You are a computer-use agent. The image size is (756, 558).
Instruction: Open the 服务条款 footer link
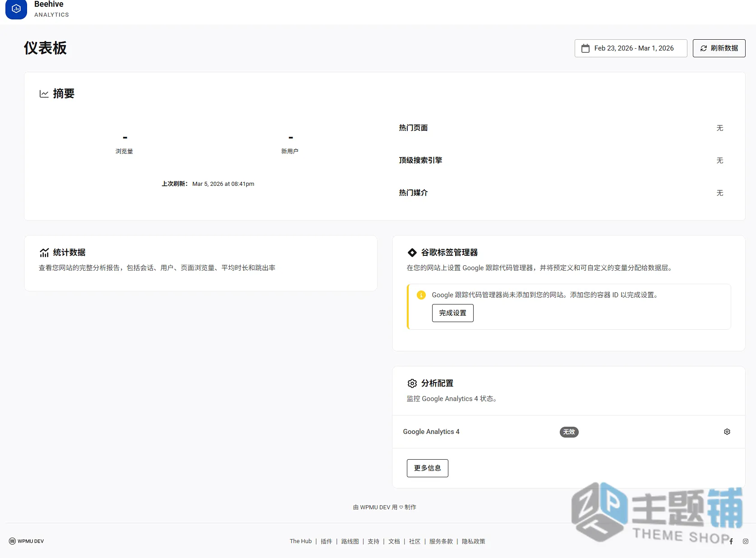click(441, 541)
